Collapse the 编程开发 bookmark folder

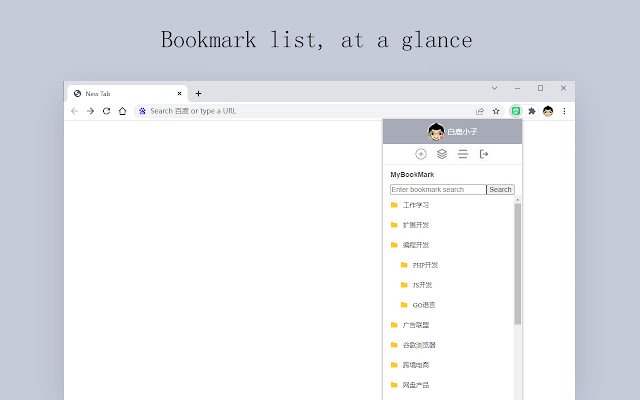coord(416,245)
